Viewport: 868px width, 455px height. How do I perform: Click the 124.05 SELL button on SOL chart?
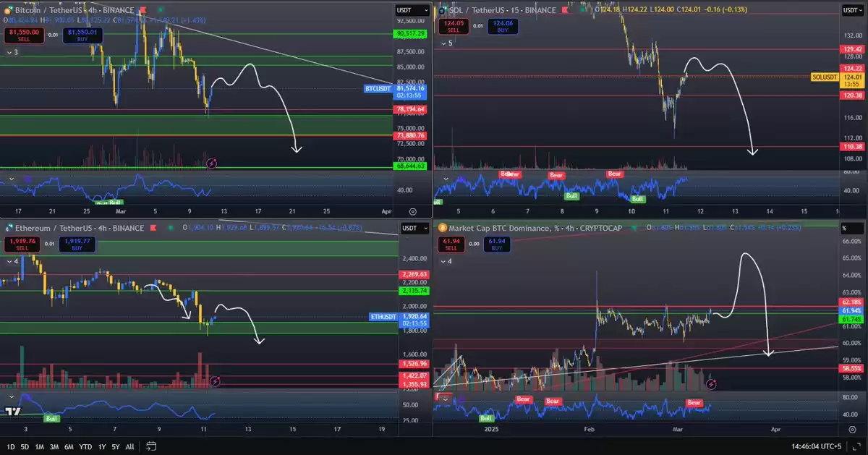tap(454, 27)
